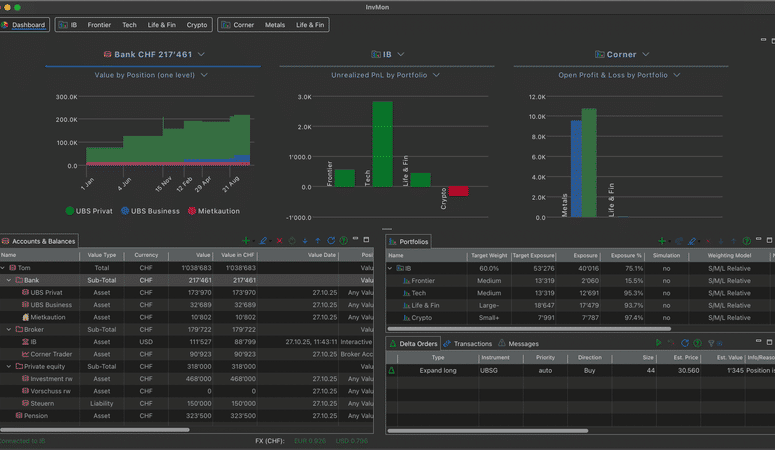This screenshot has width=775, height=450.
Task: Toggle UBS Business series in chart legend
Action: [150, 211]
